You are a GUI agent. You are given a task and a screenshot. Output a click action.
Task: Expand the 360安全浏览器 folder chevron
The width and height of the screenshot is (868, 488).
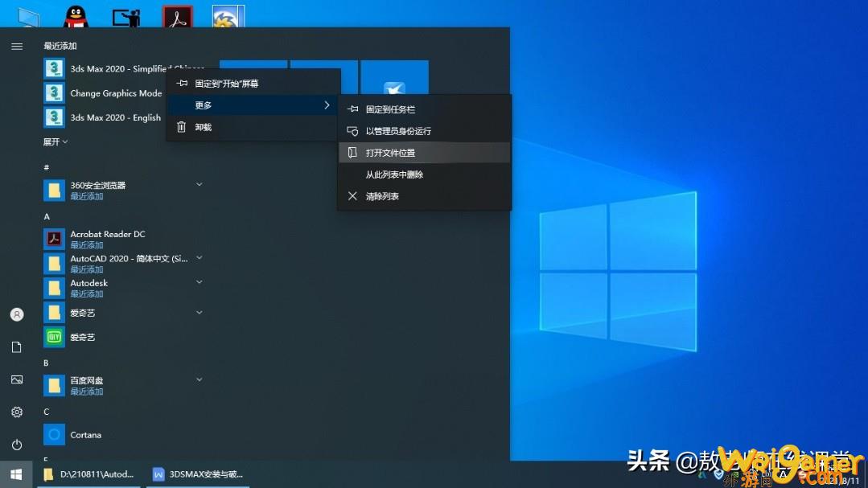click(x=200, y=184)
